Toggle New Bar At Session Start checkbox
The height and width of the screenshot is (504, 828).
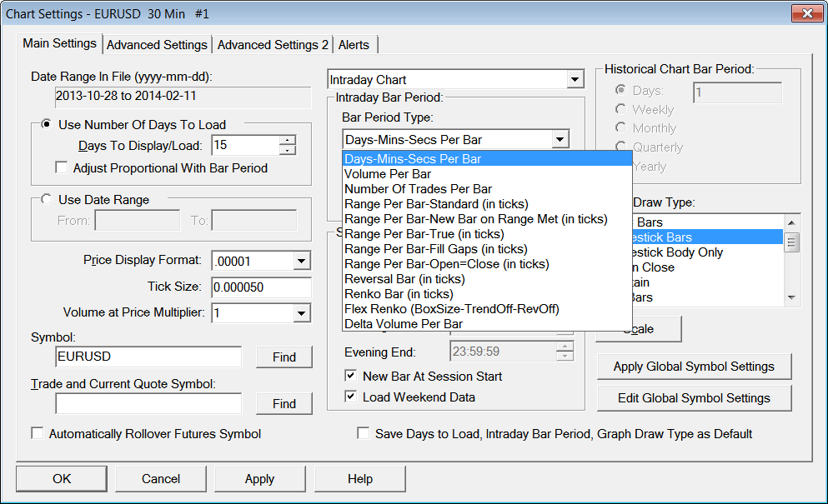coord(350,376)
